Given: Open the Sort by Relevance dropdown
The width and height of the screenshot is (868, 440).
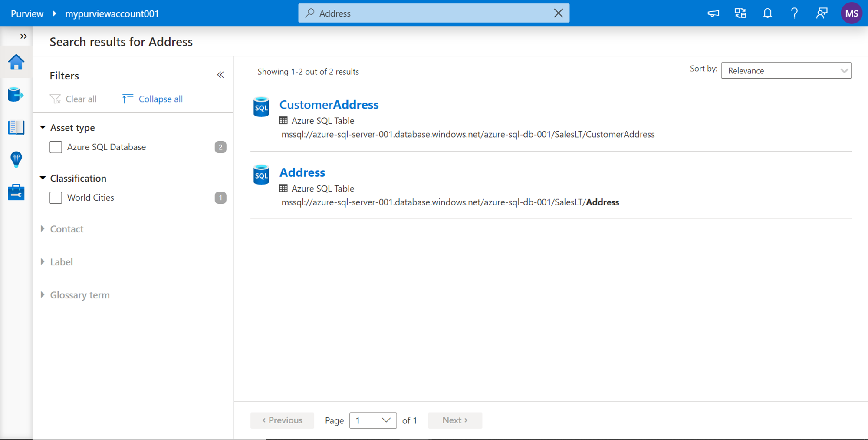Looking at the screenshot, I should click(786, 70).
